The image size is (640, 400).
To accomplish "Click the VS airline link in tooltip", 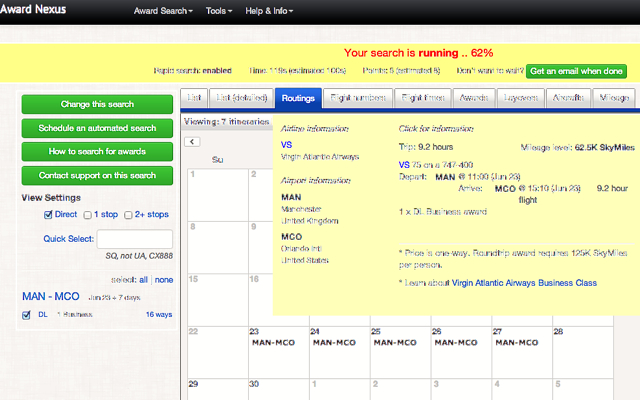I will pos(286,145).
